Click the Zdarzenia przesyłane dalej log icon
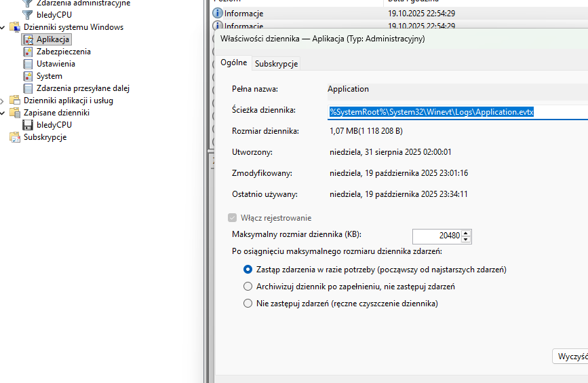Screen dimensions: 588x383 click(28, 88)
